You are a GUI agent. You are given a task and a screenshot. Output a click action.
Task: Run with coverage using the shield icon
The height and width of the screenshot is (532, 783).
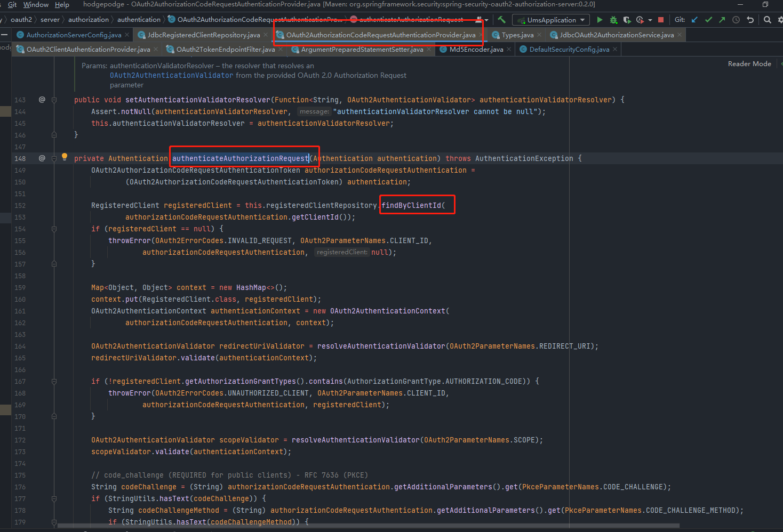626,19
